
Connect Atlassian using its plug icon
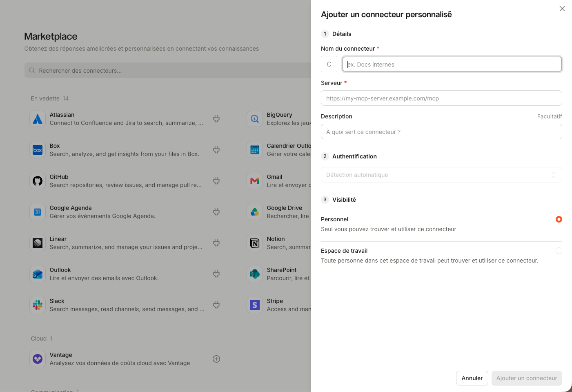click(x=216, y=119)
